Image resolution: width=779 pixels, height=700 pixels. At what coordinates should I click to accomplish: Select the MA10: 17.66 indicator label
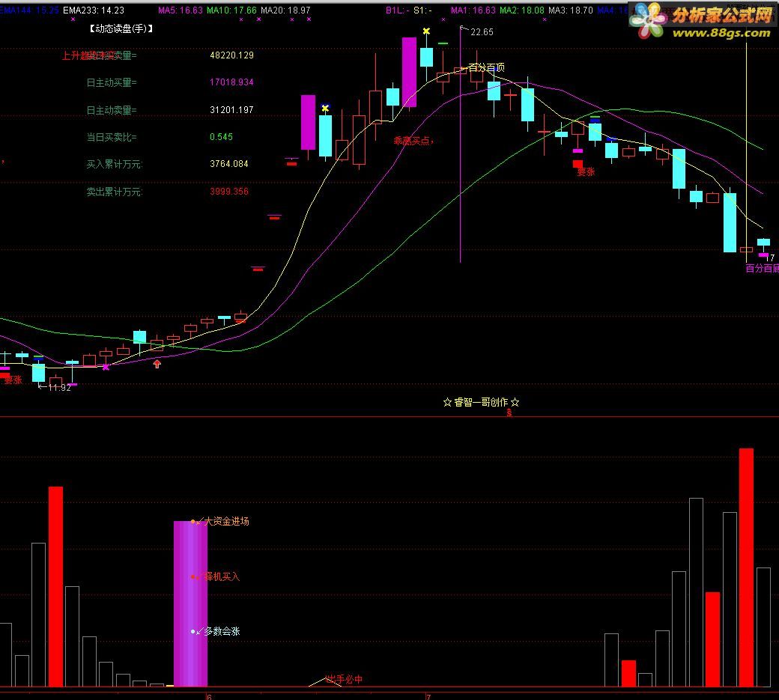click(x=231, y=10)
